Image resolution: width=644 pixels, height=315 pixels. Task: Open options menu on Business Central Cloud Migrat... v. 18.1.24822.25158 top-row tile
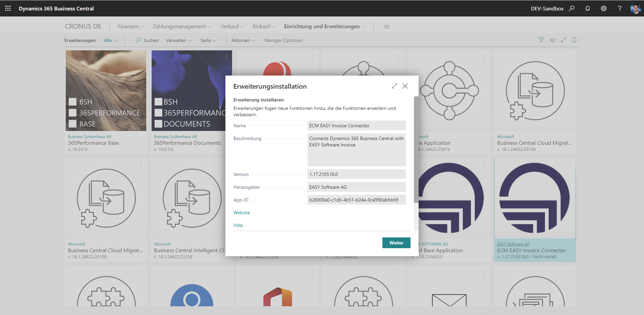[x=570, y=57]
